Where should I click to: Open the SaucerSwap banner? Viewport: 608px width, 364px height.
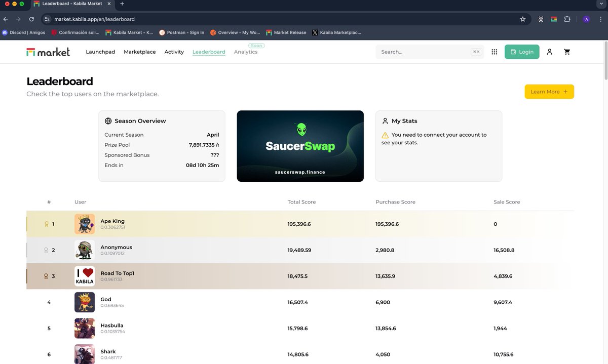click(300, 145)
